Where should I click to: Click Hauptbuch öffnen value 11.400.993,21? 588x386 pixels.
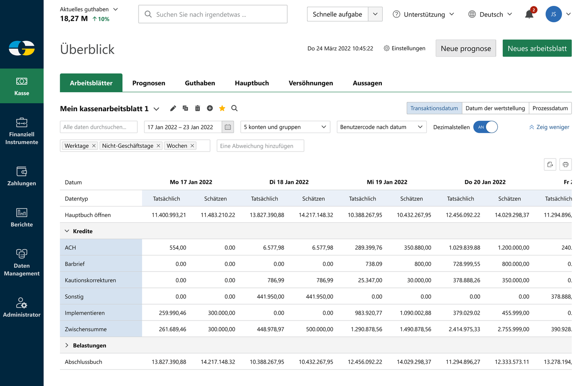coord(169,215)
